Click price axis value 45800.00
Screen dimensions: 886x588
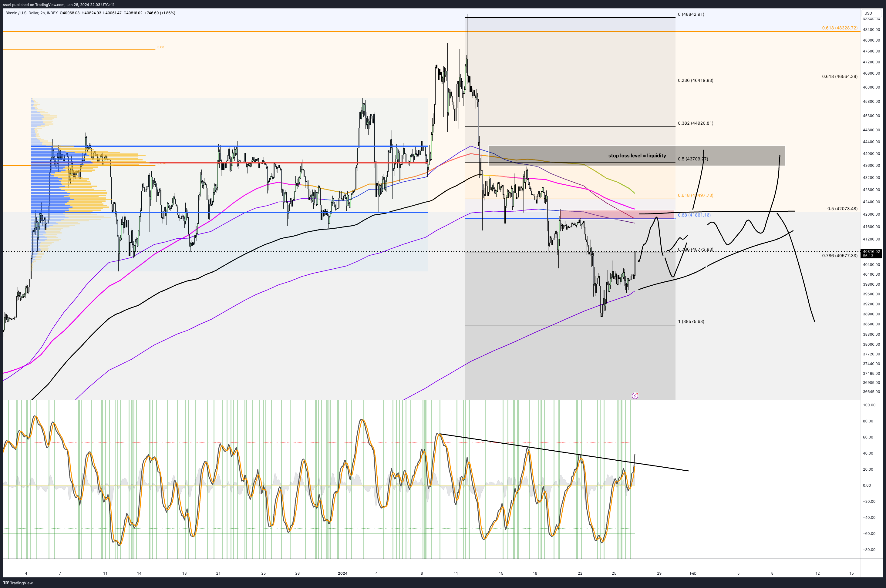tap(871, 101)
